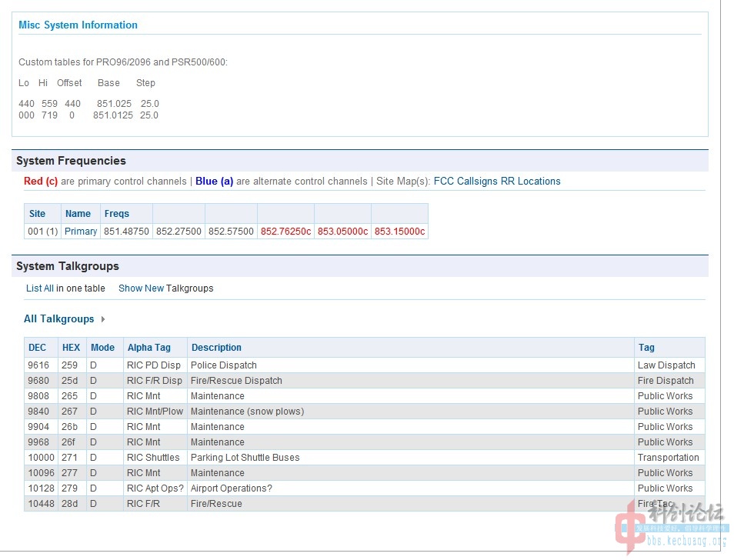Open the Primary site link
The height and width of the screenshot is (560, 734).
click(81, 232)
